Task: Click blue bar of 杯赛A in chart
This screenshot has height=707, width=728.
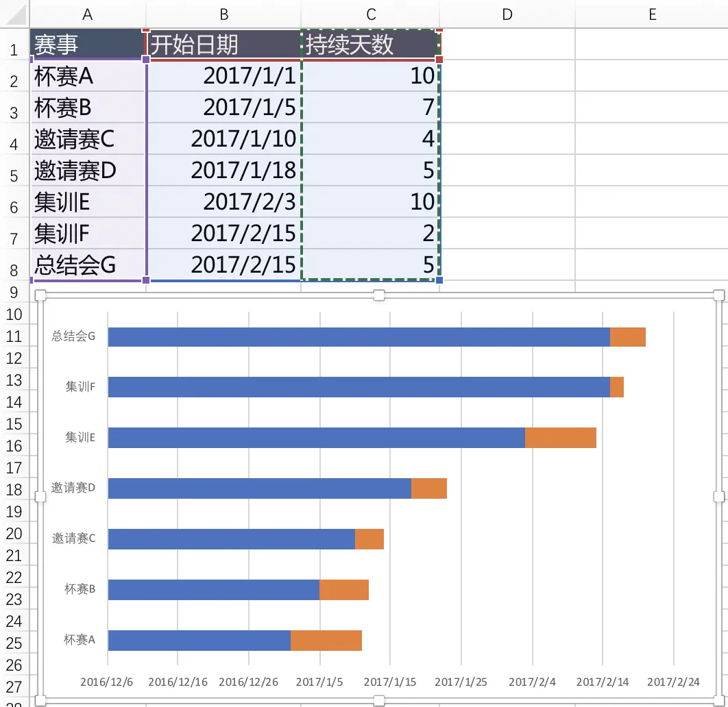Action: pyautogui.click(x=199, y=640)
